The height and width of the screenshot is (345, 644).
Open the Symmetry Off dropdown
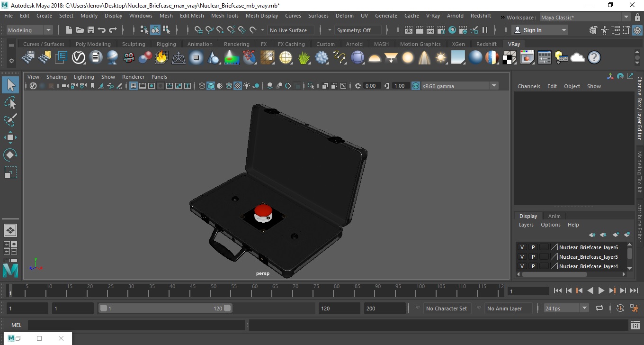[x=358, y=30]
